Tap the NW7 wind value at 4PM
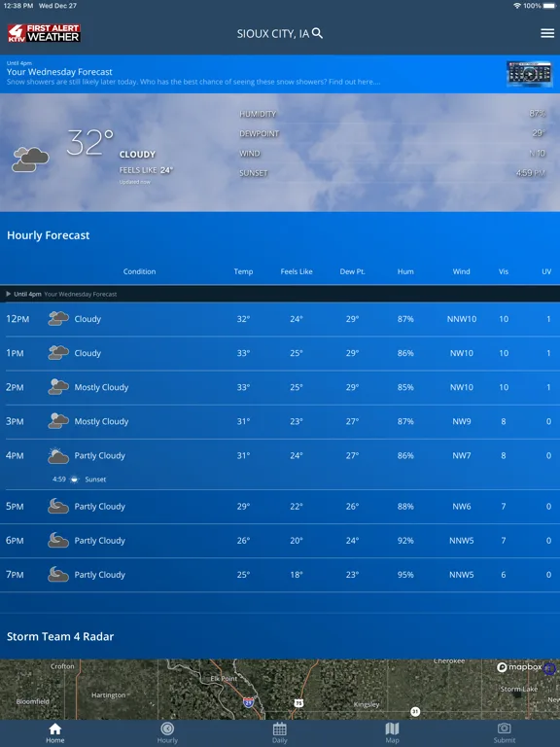 [462, 455]
